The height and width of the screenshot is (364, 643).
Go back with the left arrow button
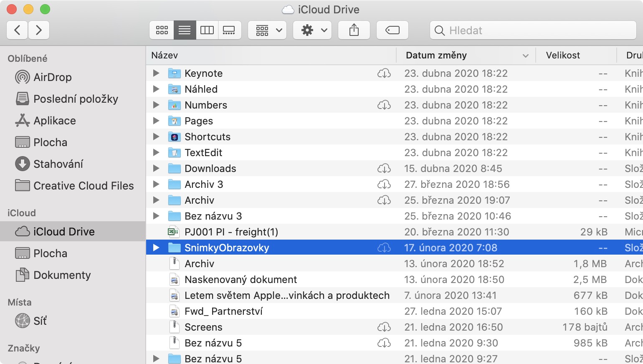(x=18, y=30)
